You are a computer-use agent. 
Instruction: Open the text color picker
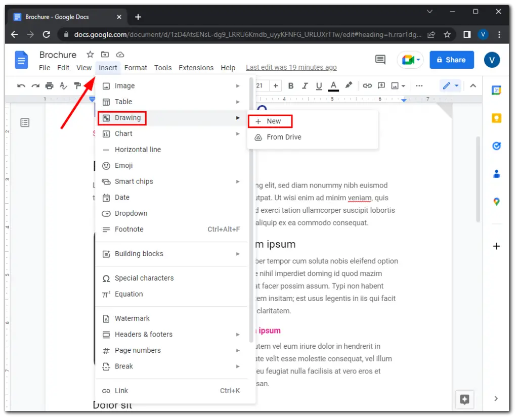tap(333, 85)
